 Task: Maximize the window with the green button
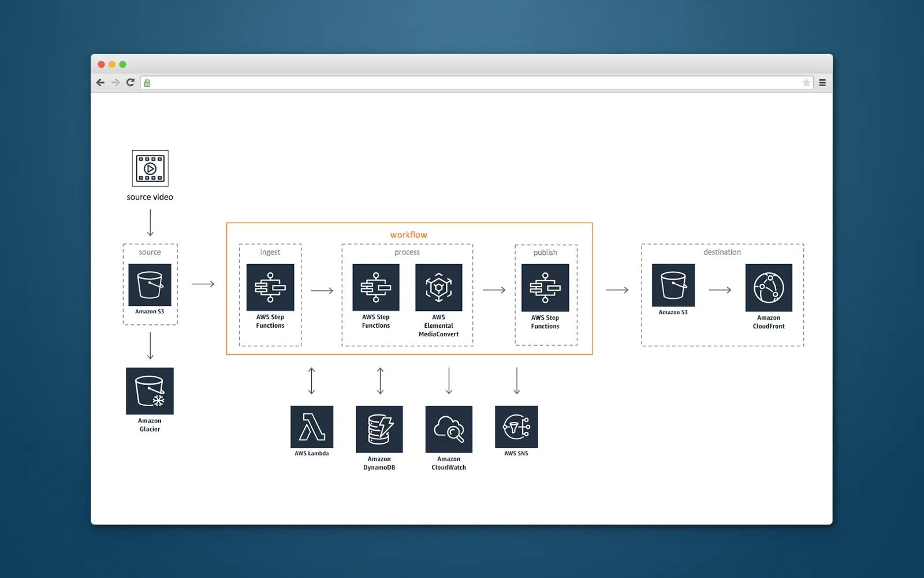click(122, 64)
